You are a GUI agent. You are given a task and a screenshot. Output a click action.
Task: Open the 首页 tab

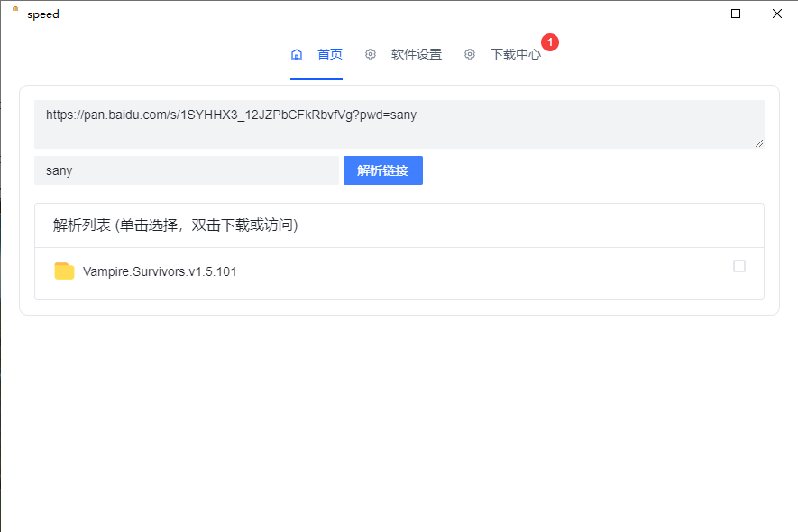[x=330, y=54]
